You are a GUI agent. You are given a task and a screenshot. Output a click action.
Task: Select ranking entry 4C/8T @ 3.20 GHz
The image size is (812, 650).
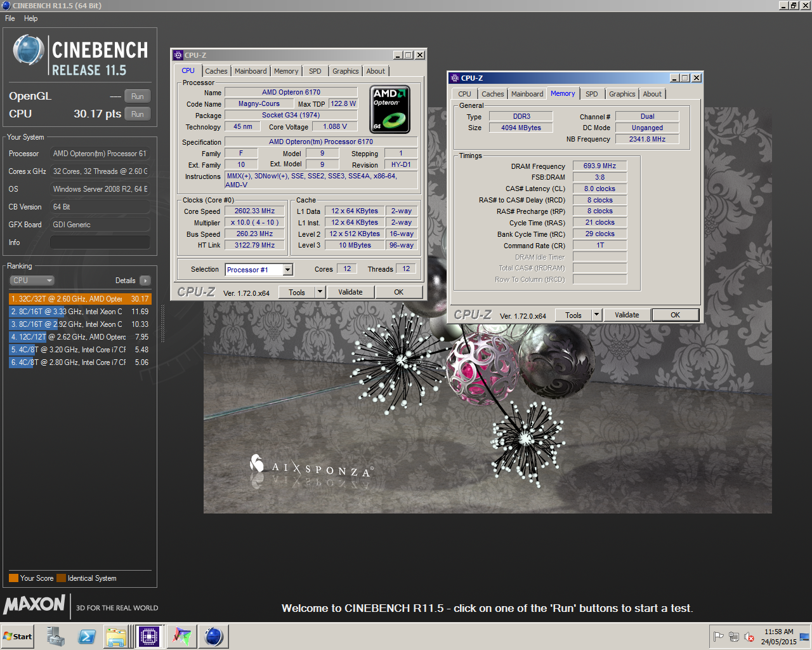[80, 350]
